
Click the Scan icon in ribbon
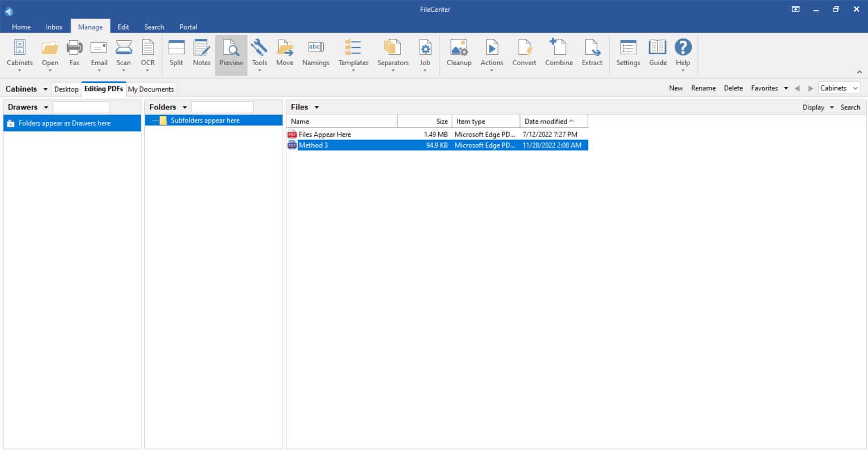point(123,54)
